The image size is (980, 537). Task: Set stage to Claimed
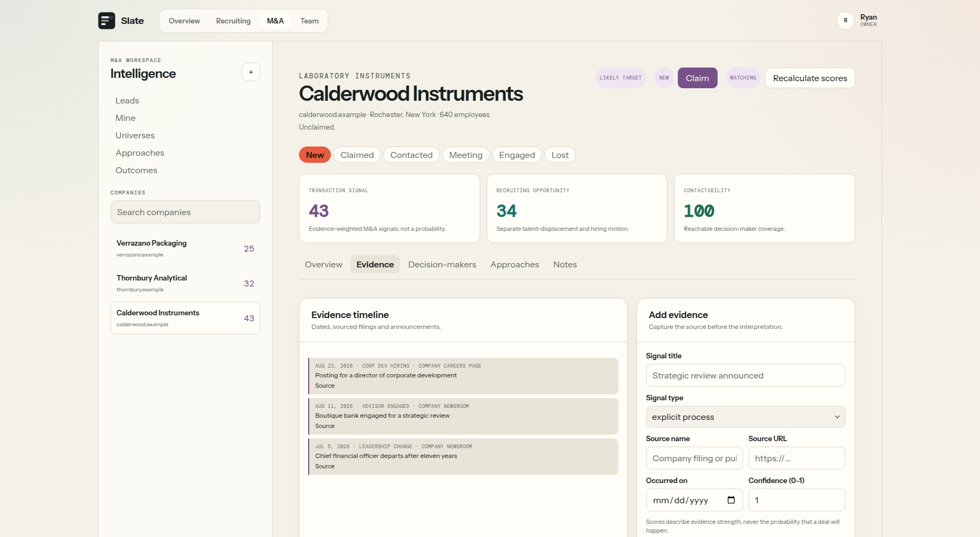click(x=357, y=155)
